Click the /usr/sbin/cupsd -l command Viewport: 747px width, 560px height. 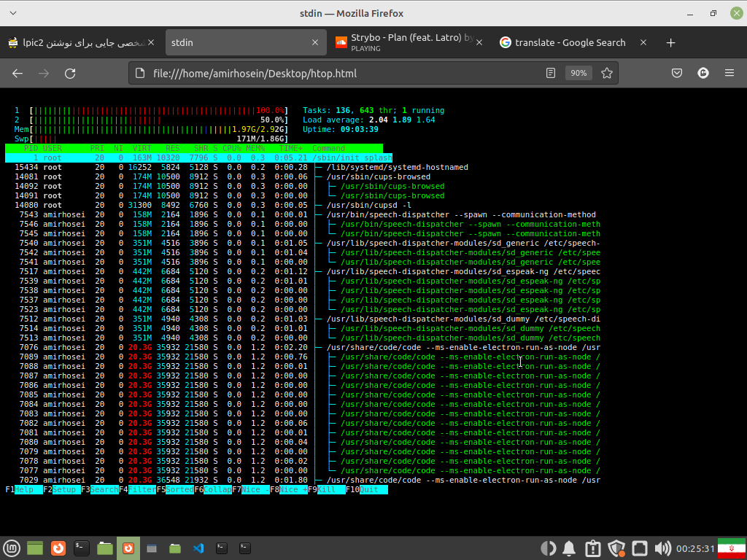(368, 205)
